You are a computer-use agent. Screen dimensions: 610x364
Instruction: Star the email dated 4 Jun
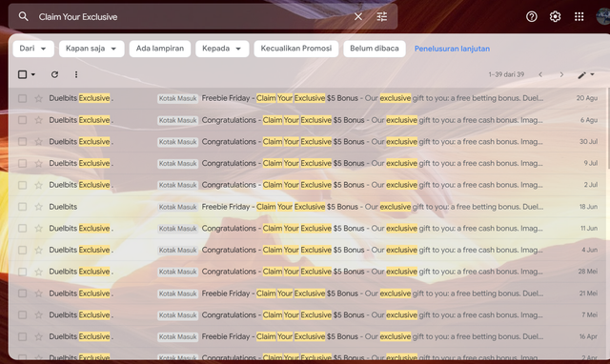click(38, 250)
